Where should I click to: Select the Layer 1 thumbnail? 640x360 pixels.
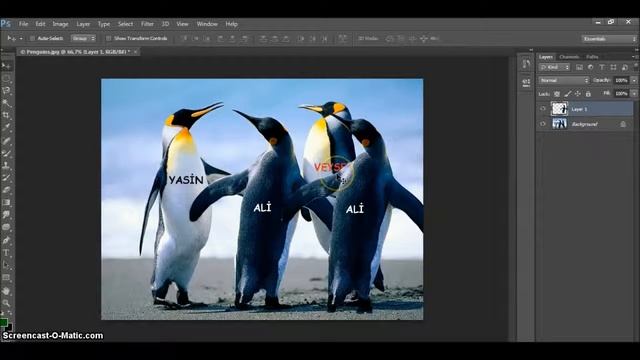coord(559,109)
